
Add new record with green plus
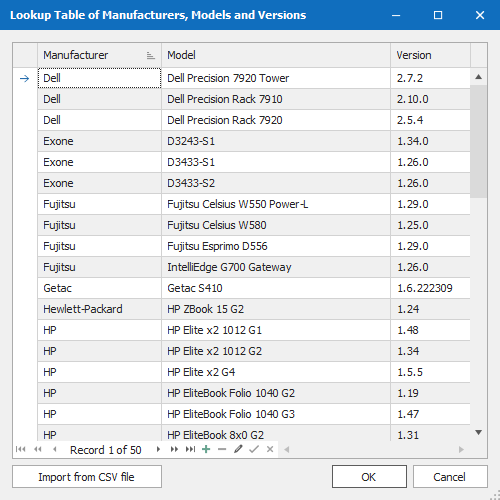click(x=206, y=449)
